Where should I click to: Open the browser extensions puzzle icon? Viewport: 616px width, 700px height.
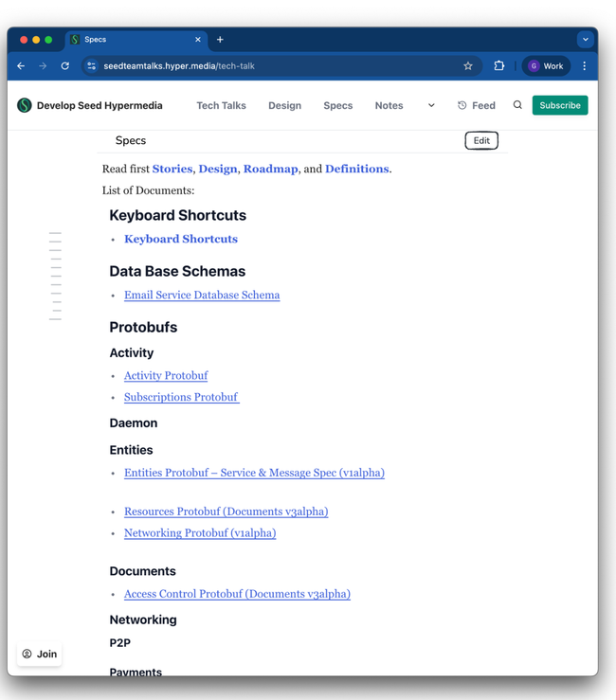[x=498, y=66]
